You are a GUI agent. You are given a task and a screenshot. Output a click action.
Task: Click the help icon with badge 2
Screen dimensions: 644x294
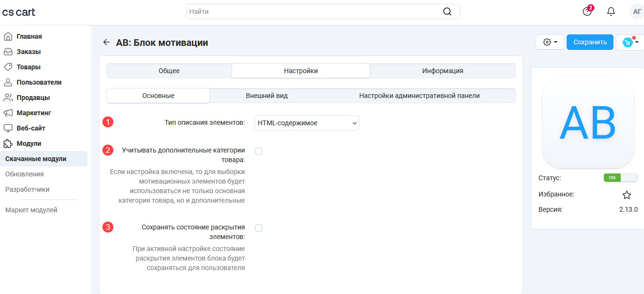click(587, 11)
